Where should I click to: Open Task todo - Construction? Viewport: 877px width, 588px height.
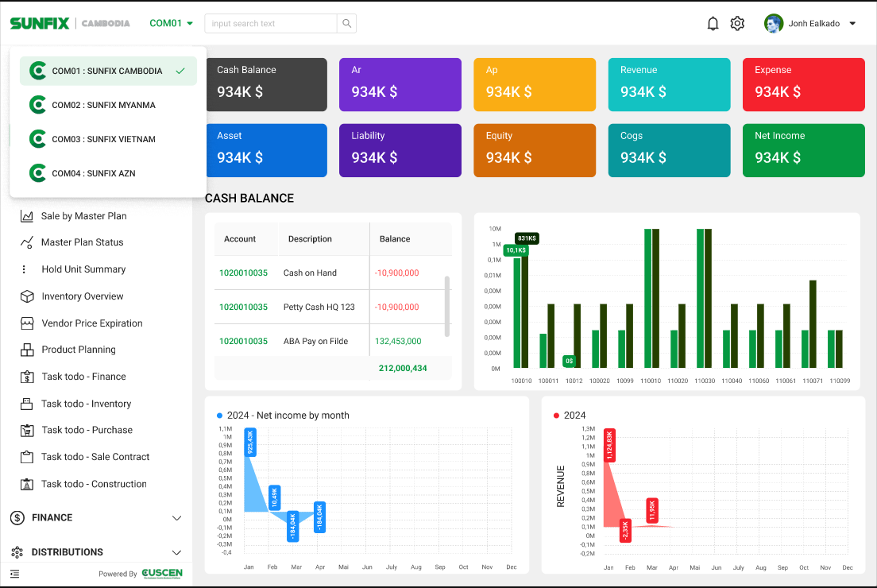point(94,484)
